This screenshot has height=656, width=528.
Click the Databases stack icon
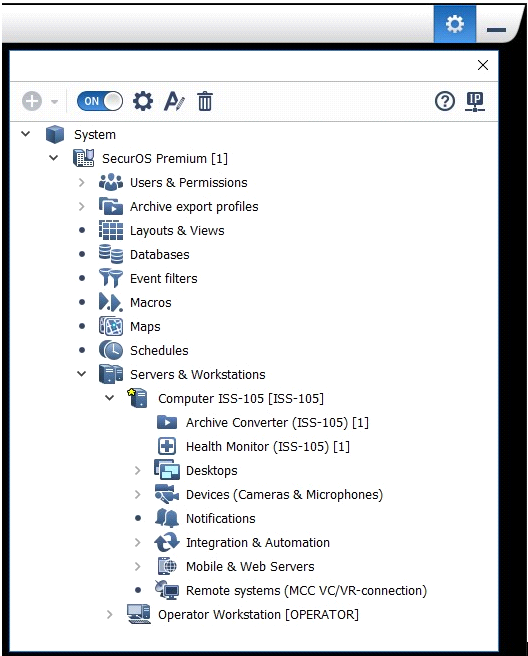point(111,254)
